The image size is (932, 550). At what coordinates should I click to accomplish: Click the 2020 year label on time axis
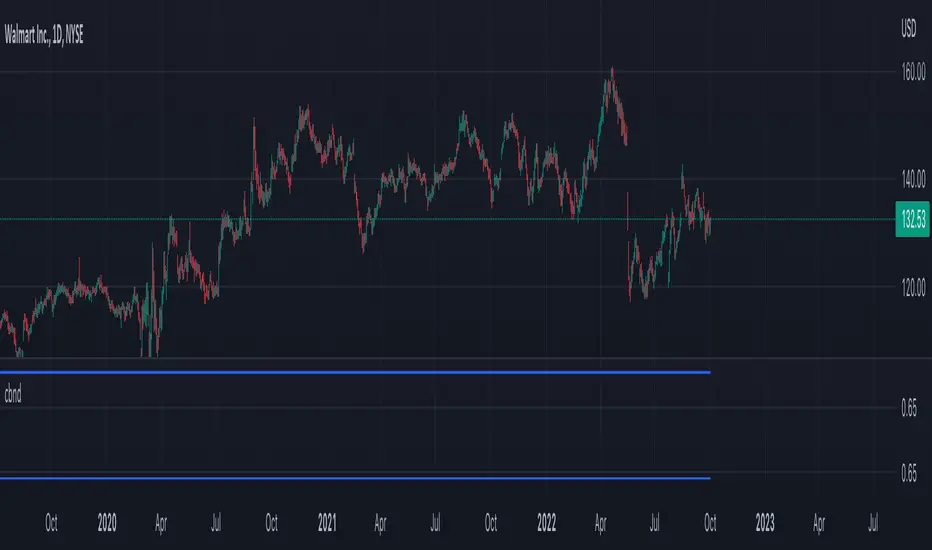107,523
